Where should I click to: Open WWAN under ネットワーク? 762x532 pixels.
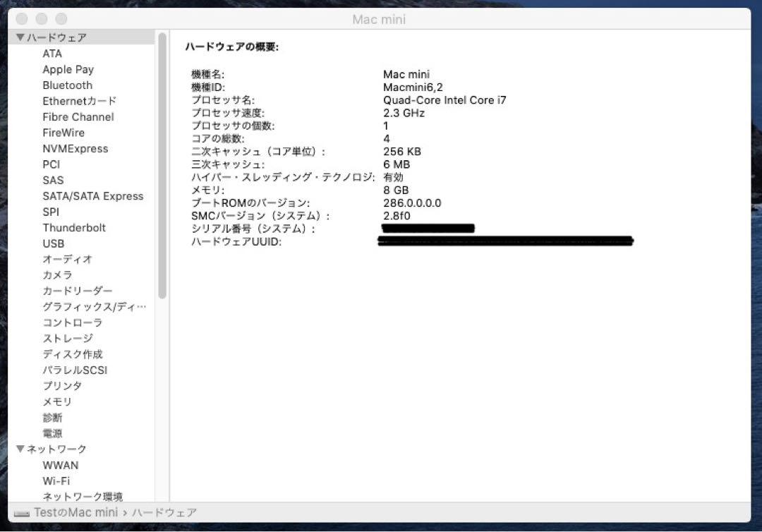[60, 465]
